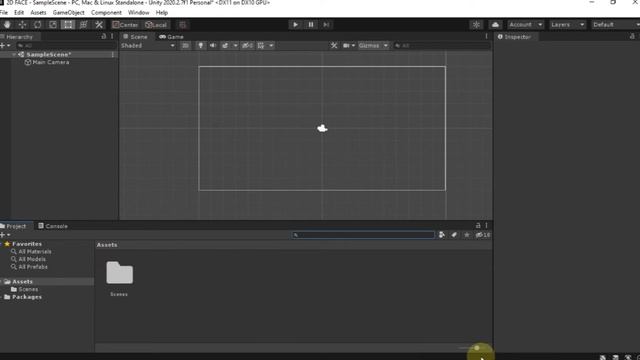
Task: Search by type icon in Project
Action: tap(442, 235)
